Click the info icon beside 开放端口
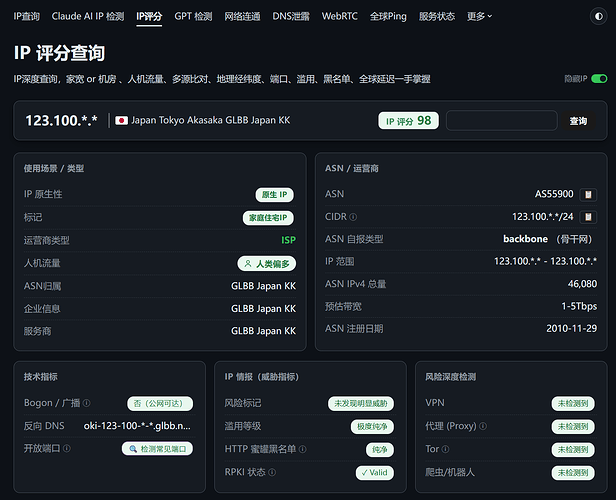616x500 pixels. tap(67, 449)
